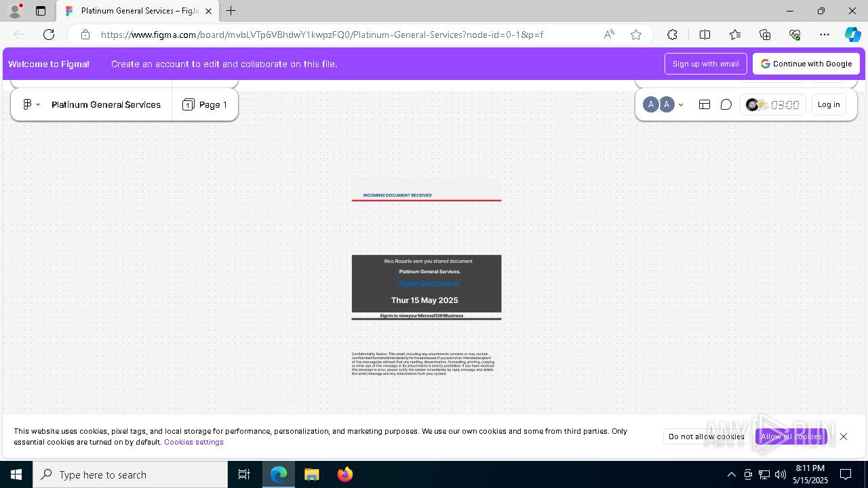Open browser Extensions icon

tap(672, 35)
